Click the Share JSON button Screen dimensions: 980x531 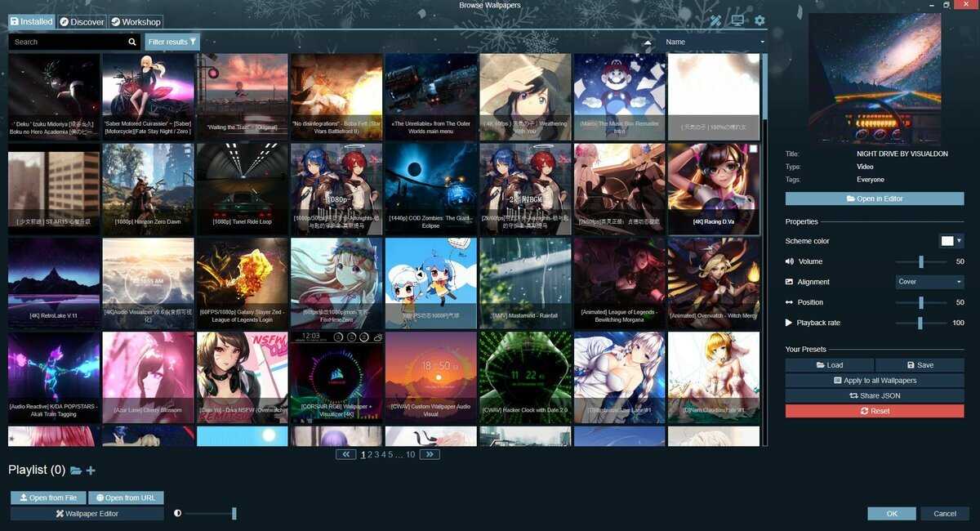point(875,395)
